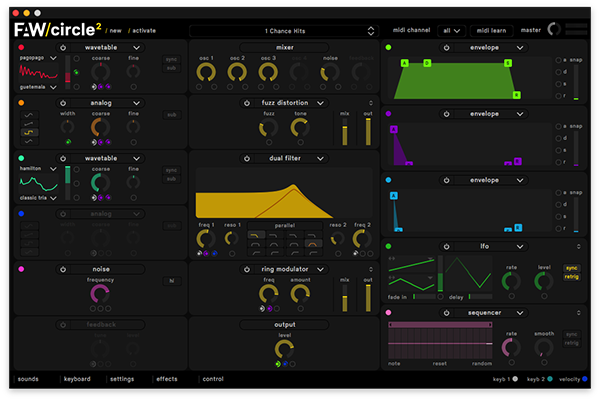Screen dimensions: 600x400
Task: Toggle sub on the analog oscillator
Action: (x=172, y=115)
